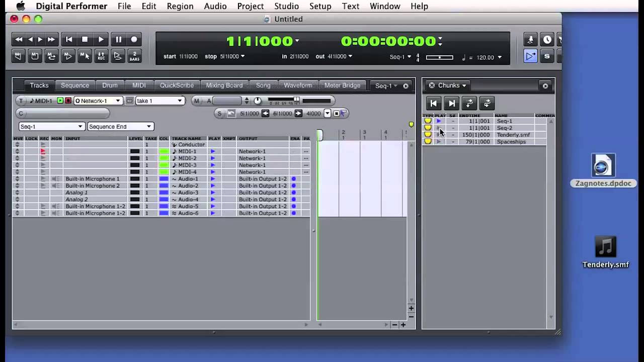
Task: Select Tenderly.smf file on the desktop
Action: click(x=605, y=252)
